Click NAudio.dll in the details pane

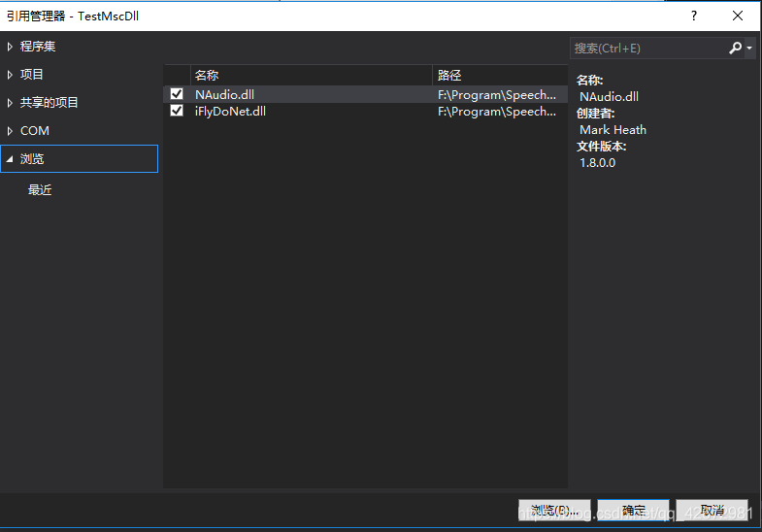point(609,97)
